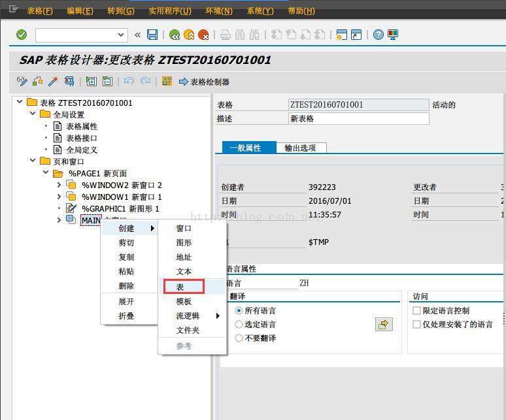This screenshot has height=420, width=506.
Task: Toggle Display/Change glasses-pencil icon
Action: click(22, 81)
